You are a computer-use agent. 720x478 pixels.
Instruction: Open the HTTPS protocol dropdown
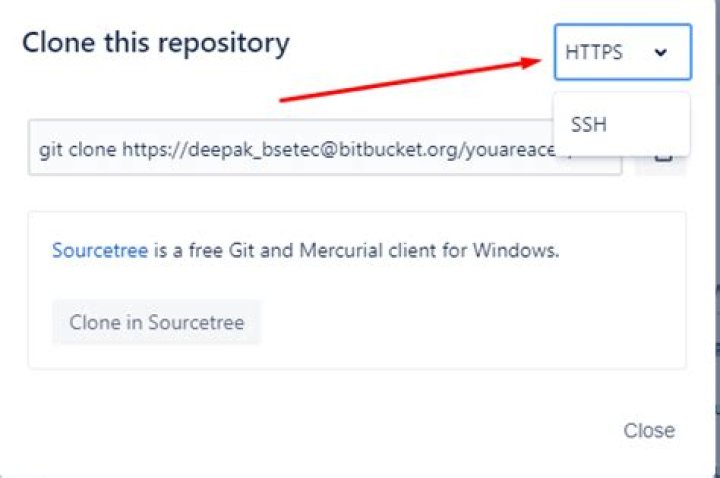[x=623, y=52]
